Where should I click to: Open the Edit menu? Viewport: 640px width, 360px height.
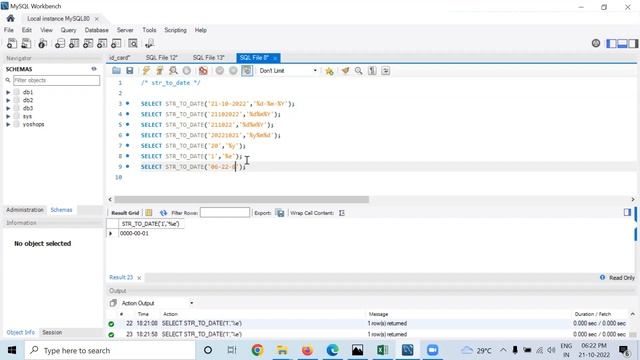(x=27, y=30)
